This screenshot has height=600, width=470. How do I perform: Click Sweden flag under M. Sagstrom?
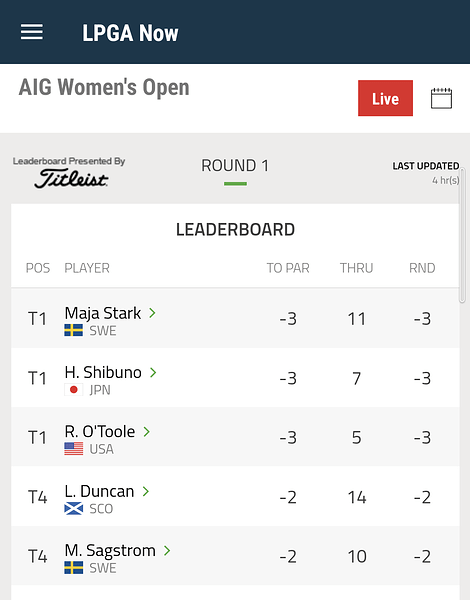(x=73, y=568)
